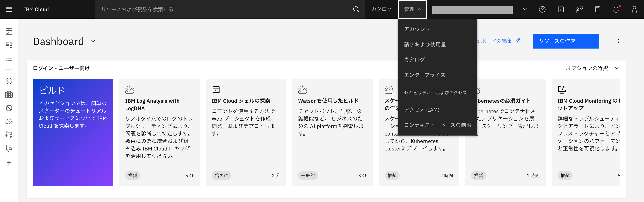Expand the Dashboard title dropdown chevron
Screen dimensions: 644x202
pos(93,41)
